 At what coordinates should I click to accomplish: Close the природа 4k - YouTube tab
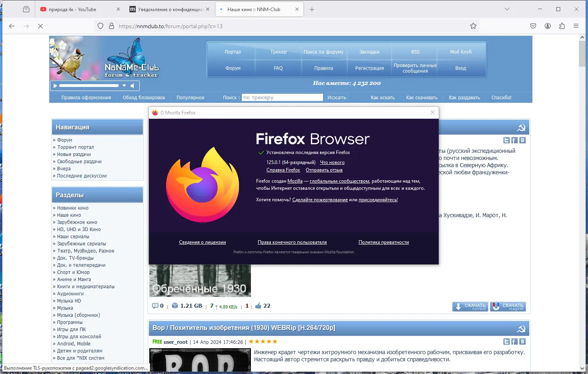tap(118, 10)
